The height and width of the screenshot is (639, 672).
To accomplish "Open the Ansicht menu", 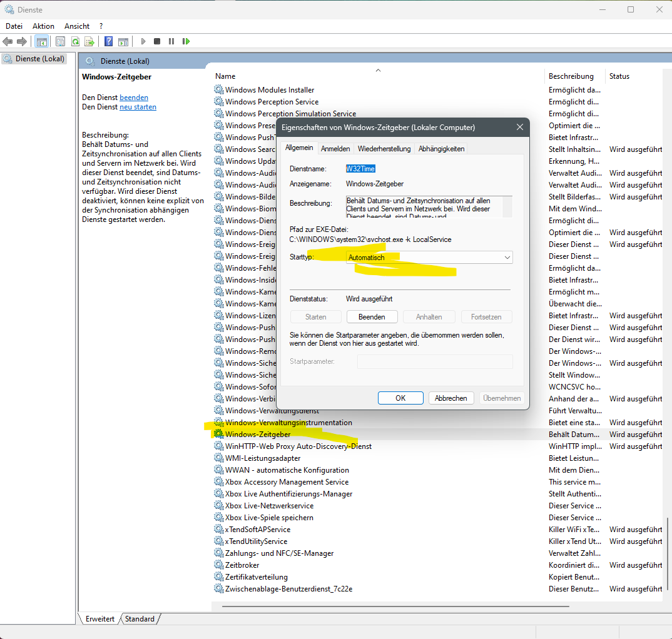I will (x=77, y=26).
